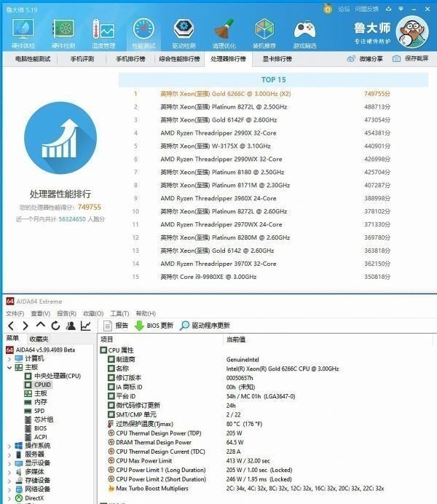Click 问题反馈 link in title bar
This screenshot has height=504, width=437.
pos(366,9)
